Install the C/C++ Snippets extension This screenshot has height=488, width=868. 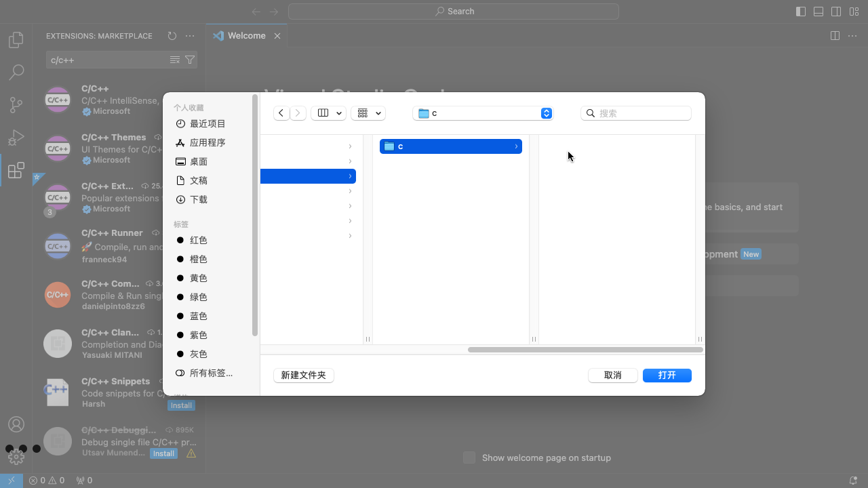[181, 405]
